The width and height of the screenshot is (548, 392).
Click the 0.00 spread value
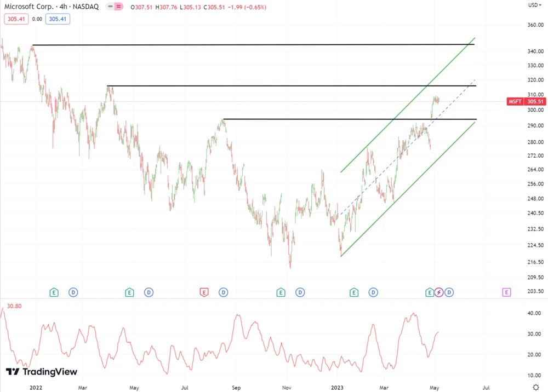pyautogui.click(x=37, y=19)
